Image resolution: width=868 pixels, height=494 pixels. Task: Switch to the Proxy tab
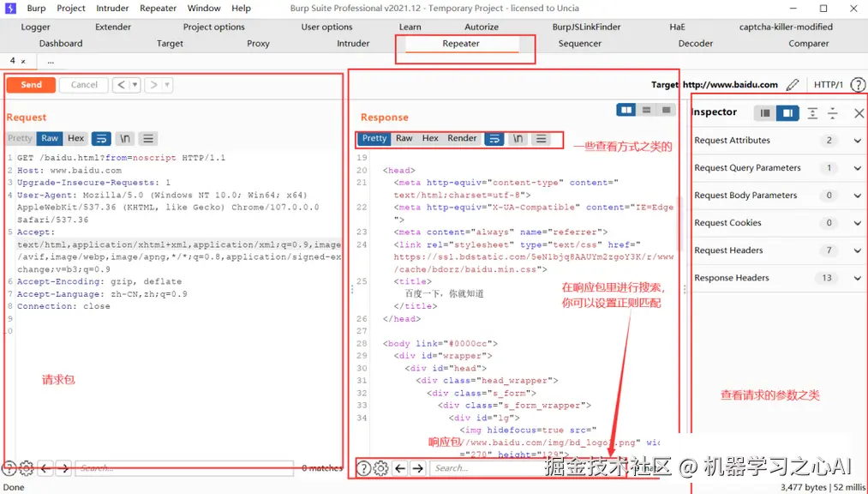click(x=258, y=43)
